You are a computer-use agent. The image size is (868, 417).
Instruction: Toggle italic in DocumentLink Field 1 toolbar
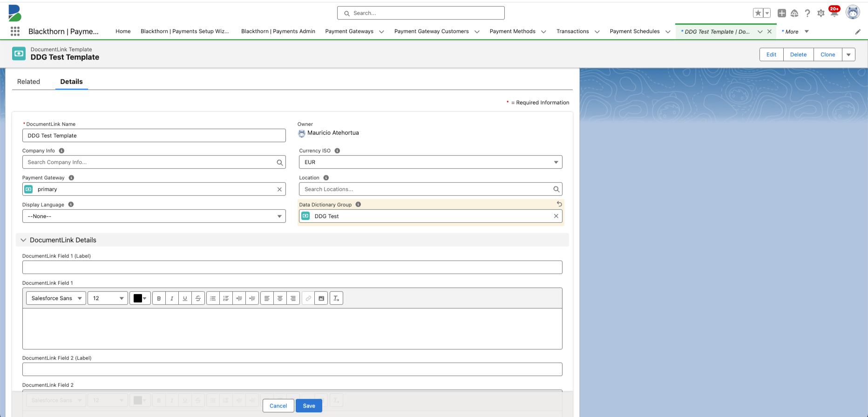(172, 298)
